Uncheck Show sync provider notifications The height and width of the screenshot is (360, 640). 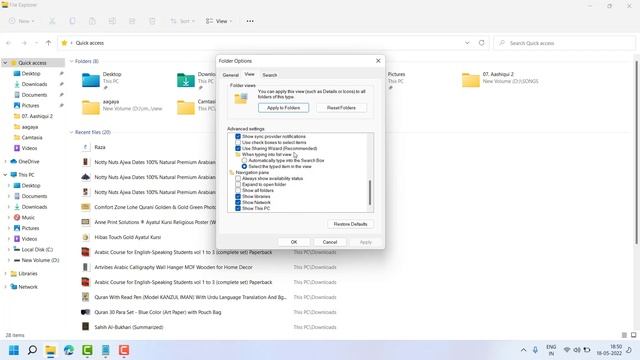click(238, 136)
